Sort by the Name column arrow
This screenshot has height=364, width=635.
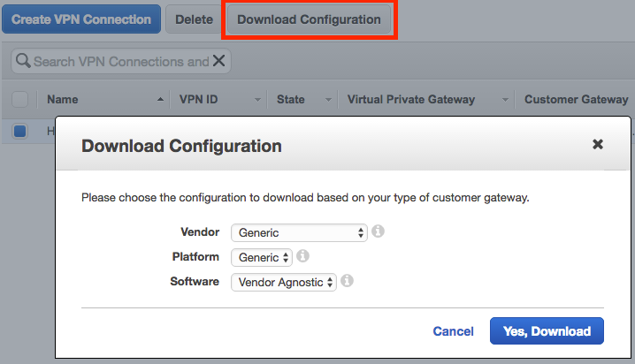[x=160, y=100]
